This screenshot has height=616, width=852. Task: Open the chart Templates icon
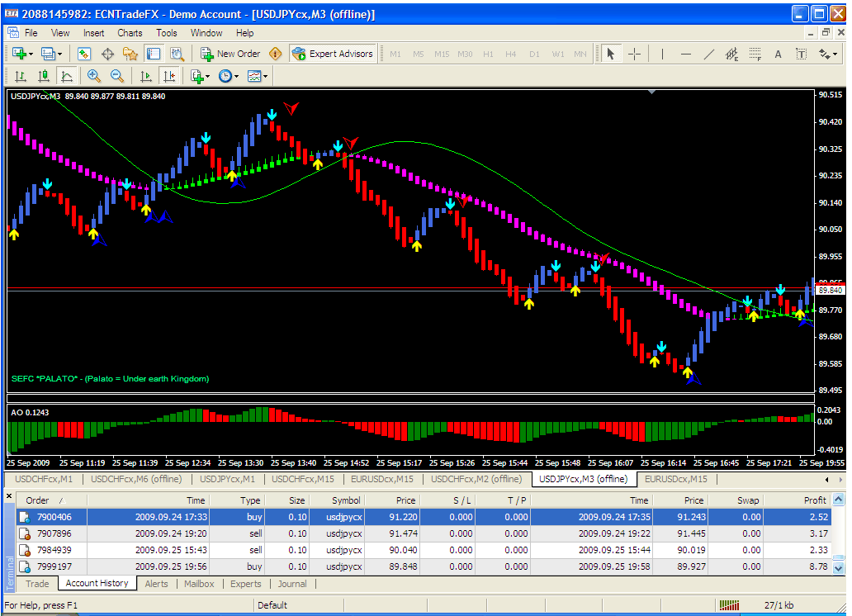253,76
